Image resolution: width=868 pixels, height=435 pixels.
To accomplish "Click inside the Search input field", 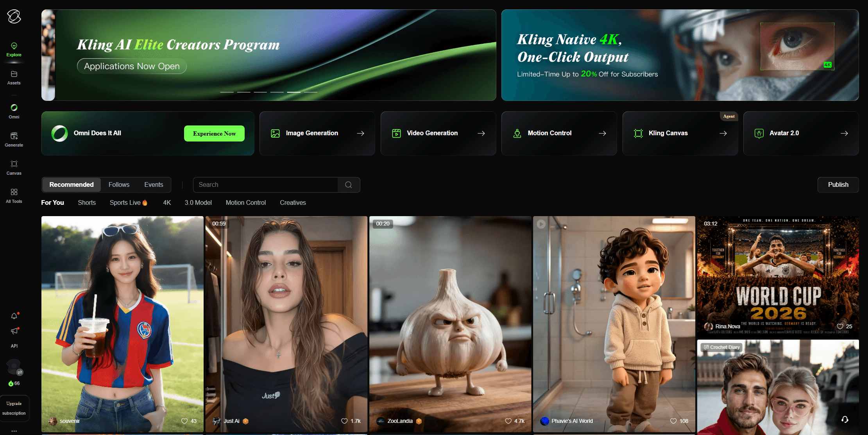I will 266,185.
